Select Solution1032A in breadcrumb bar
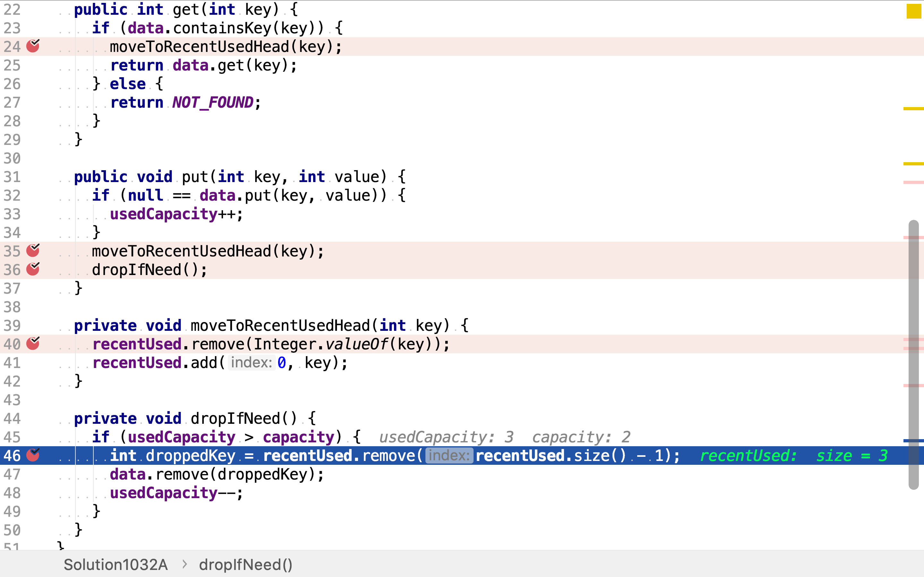 pos(116,564)
